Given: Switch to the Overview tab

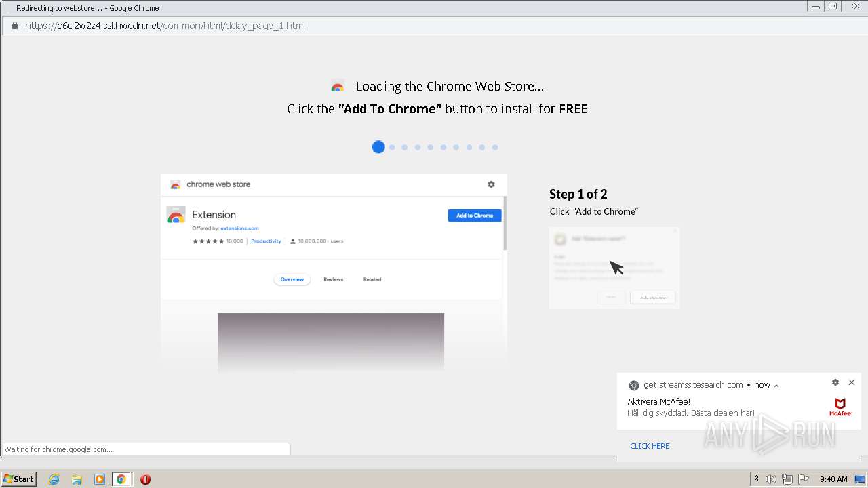Looking at the screenshot, I should 292,279.
